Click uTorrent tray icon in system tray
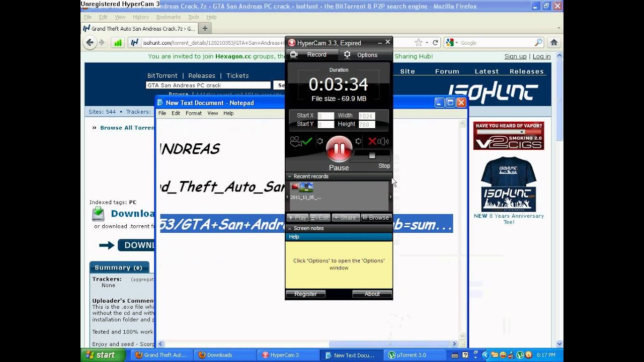The width and height of the screenshot is (644, 362). pyautogui.click(x=520, y=355)
